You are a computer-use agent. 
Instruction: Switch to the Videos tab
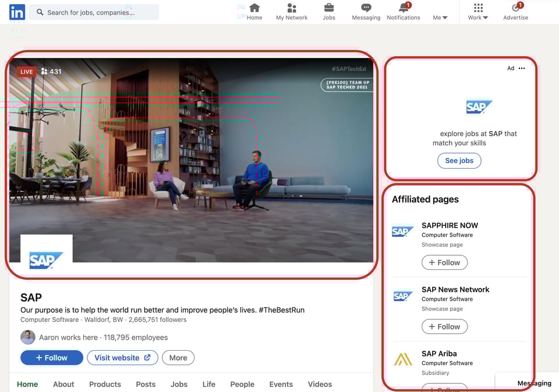point(320,384)
